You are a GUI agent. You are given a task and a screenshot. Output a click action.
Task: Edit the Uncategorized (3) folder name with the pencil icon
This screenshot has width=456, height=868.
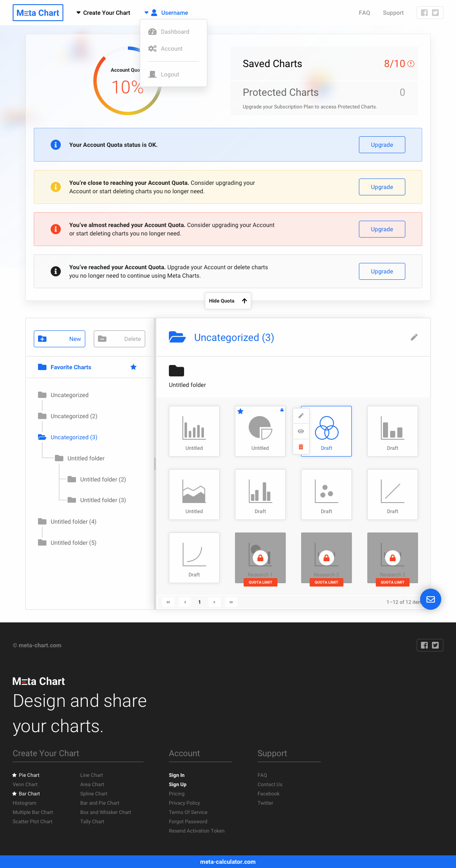[x=414, y=337]
